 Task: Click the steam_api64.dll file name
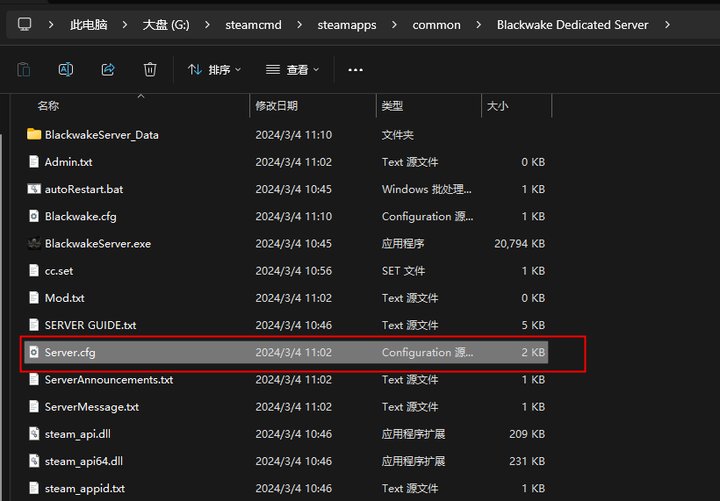84,461
